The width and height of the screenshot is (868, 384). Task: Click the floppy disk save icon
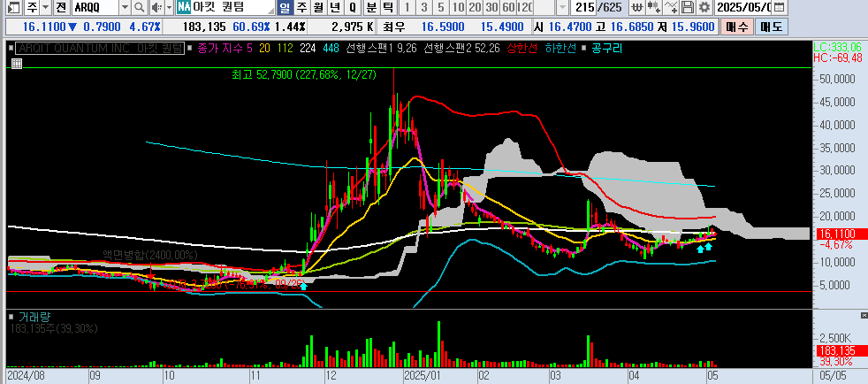[x=688, y=7]
